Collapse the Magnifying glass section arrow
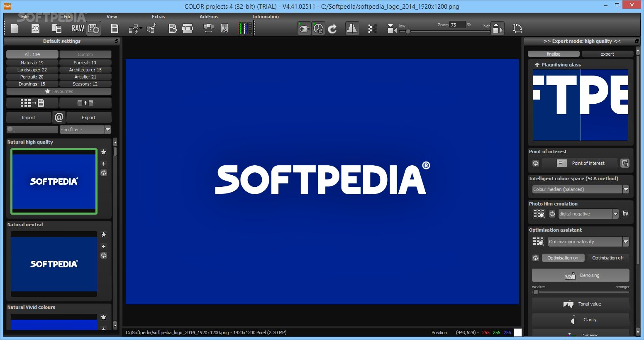This screenshot has height=340, width=644. coord(537,65)
